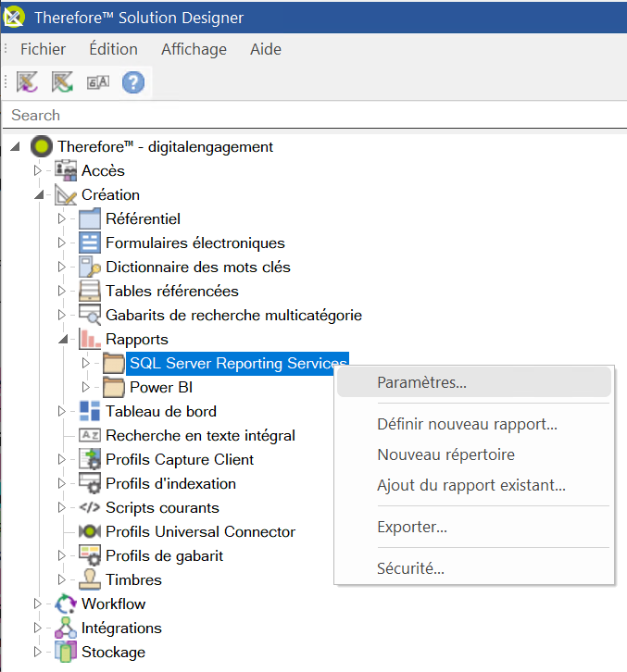Select Ajout du rapport existant... option
Screen dimensions: 627x672
pyautogui.click(x=474, y=485)
